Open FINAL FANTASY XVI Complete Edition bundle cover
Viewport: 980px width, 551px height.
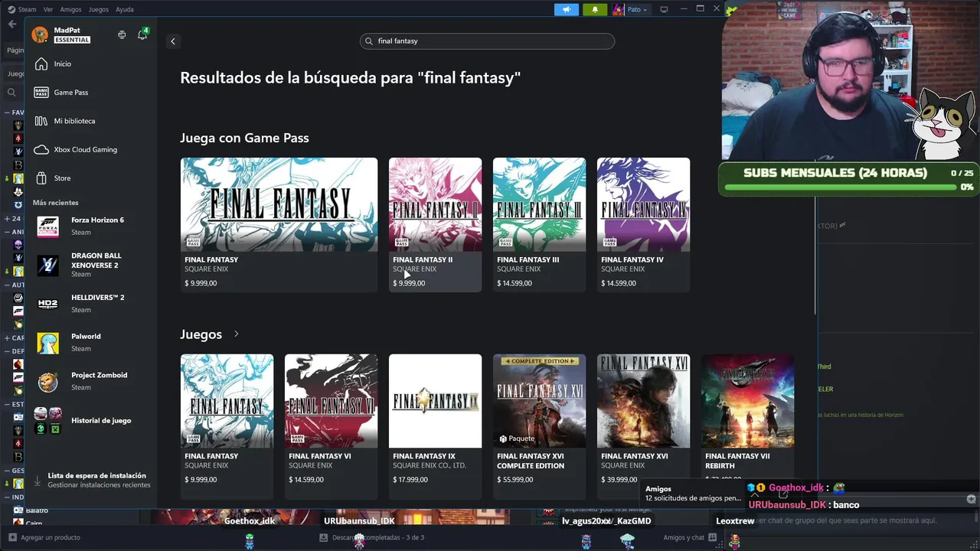point(539,401)
